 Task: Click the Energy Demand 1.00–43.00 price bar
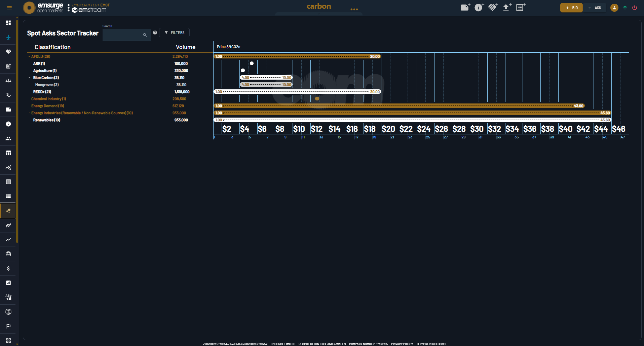click(x=399, y=106)
